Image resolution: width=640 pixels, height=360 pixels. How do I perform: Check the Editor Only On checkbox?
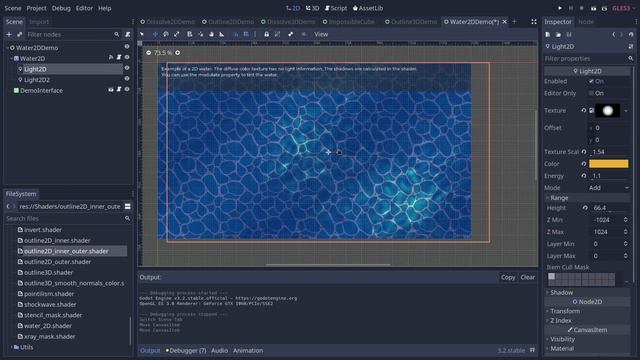(591, 93)
